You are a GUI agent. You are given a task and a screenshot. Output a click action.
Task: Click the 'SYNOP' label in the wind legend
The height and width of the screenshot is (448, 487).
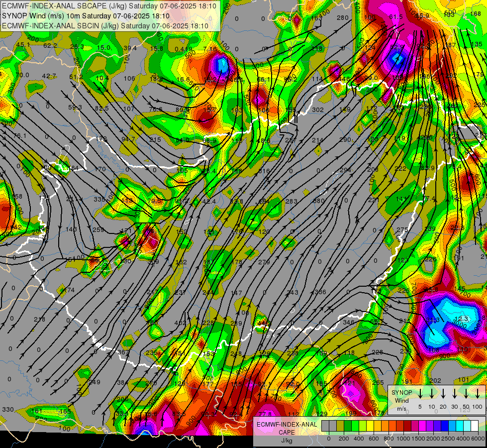(x=401, y=393)
